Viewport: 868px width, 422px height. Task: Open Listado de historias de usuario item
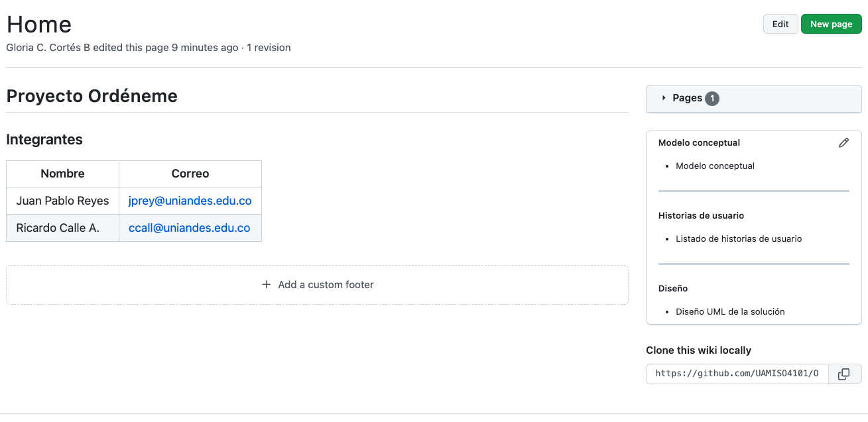[739, 239]
